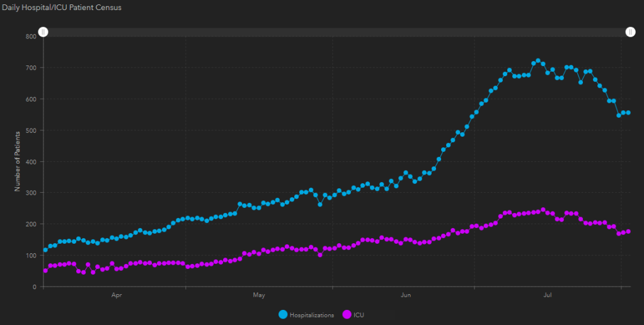Screen dimensions: 644x325
Task: Click the blue Hospitalizations legend circle
Action: (x=282, y=314)
